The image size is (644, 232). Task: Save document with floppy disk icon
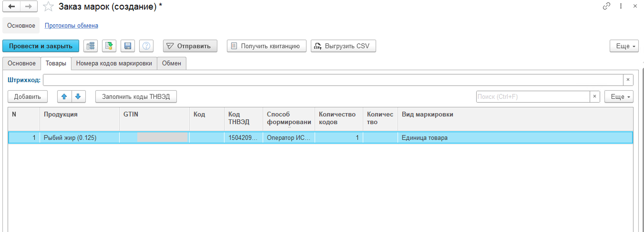[127, 46]
